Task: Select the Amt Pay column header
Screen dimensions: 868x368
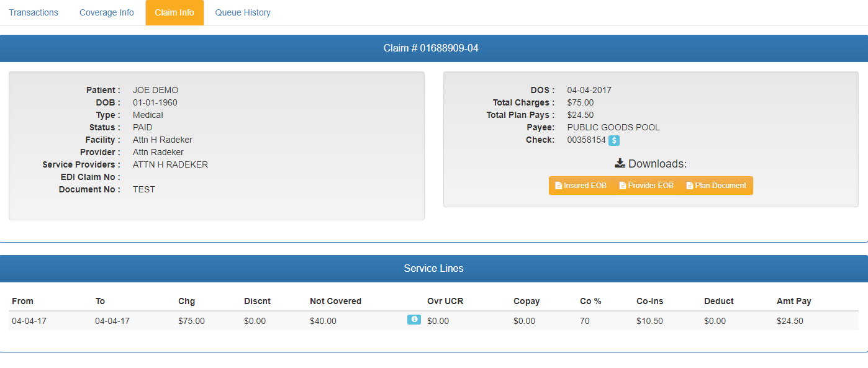Action: click(793, 301)
